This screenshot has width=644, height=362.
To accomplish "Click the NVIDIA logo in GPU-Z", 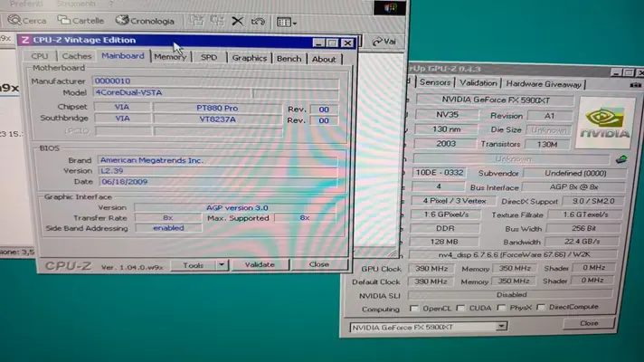I will tap(604, 122).
